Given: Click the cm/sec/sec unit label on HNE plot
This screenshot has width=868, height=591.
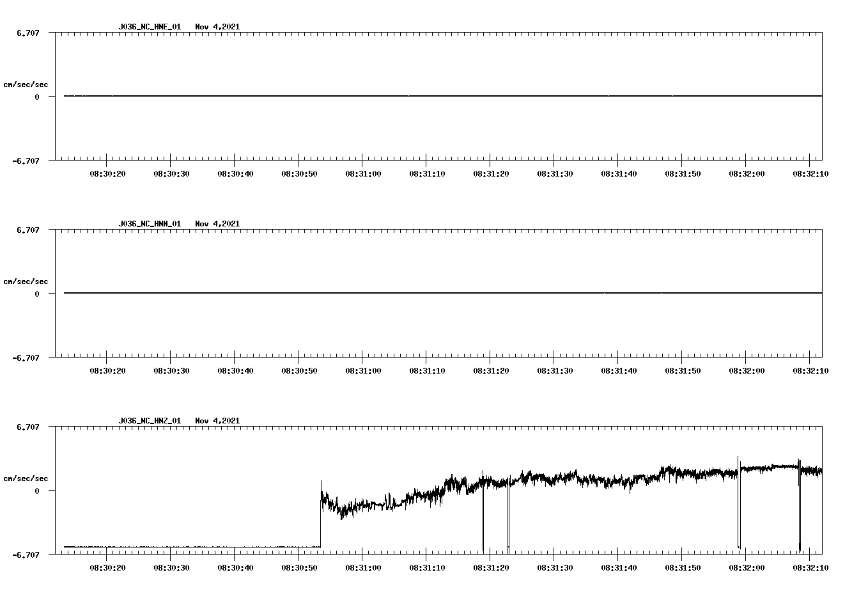Looking at the screenshot, I should (26, 84).
